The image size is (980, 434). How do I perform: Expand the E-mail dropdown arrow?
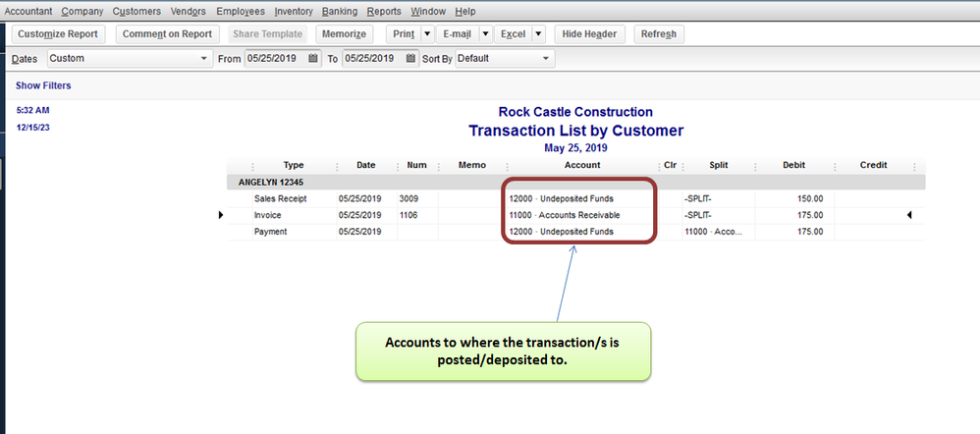click(485, 33)
